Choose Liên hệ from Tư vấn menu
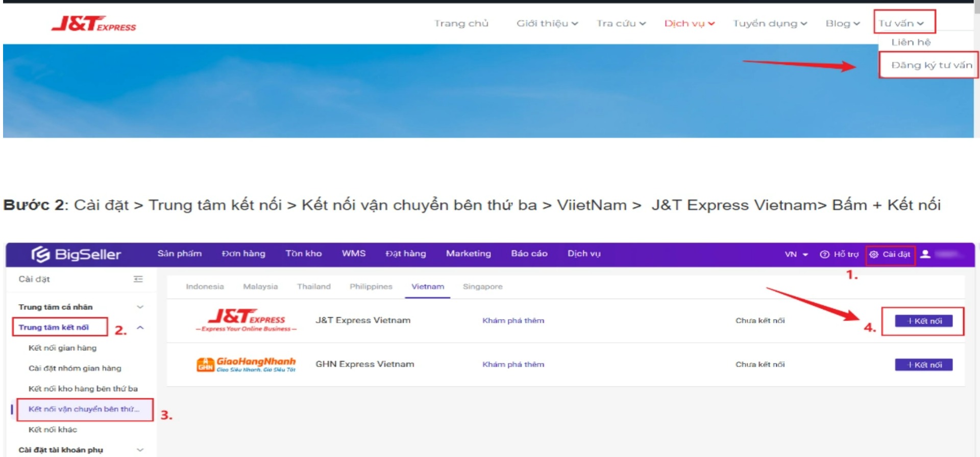Image resolution: width=980 pixels, height=457 pixels. pos(911,42)
